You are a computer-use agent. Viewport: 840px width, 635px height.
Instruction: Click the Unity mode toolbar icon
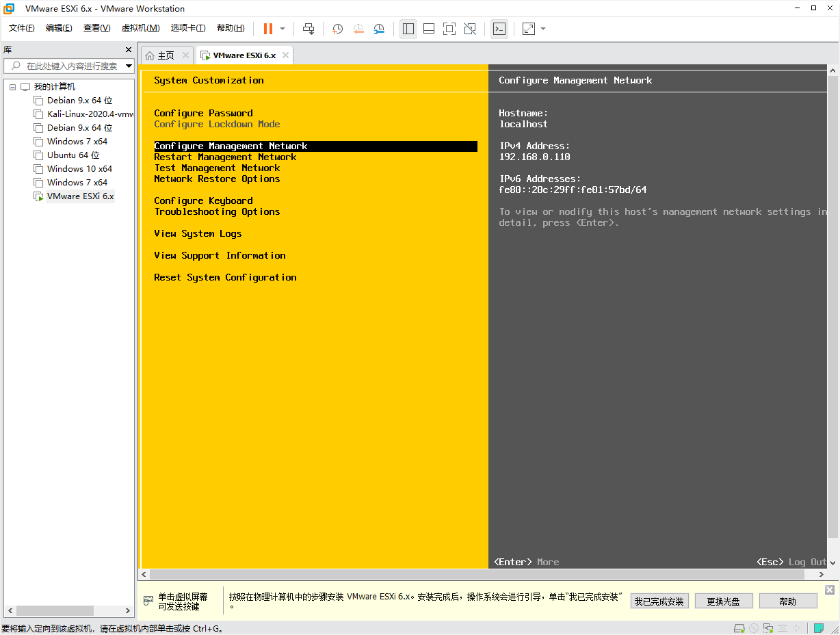tap(470, 29)
